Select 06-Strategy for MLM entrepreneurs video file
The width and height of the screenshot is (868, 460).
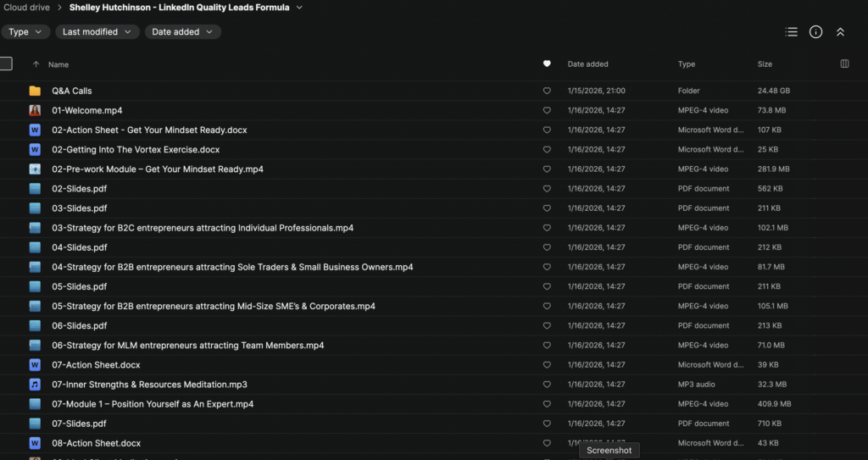187,346
